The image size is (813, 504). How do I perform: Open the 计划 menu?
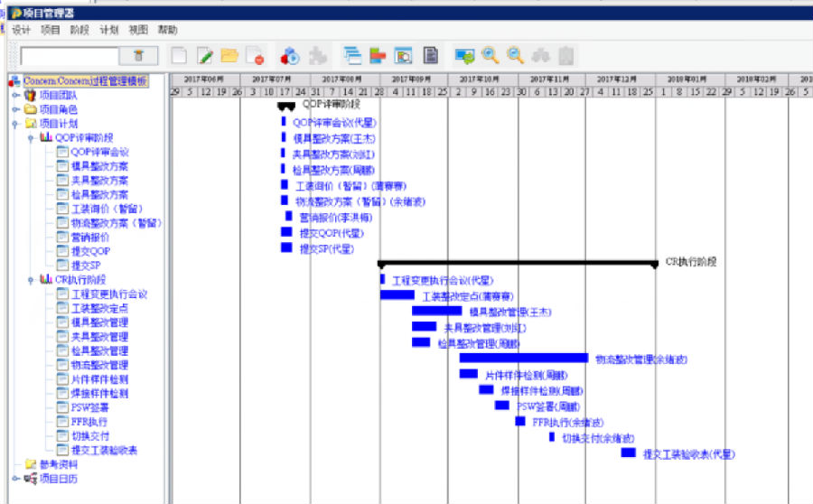[109, 30]
